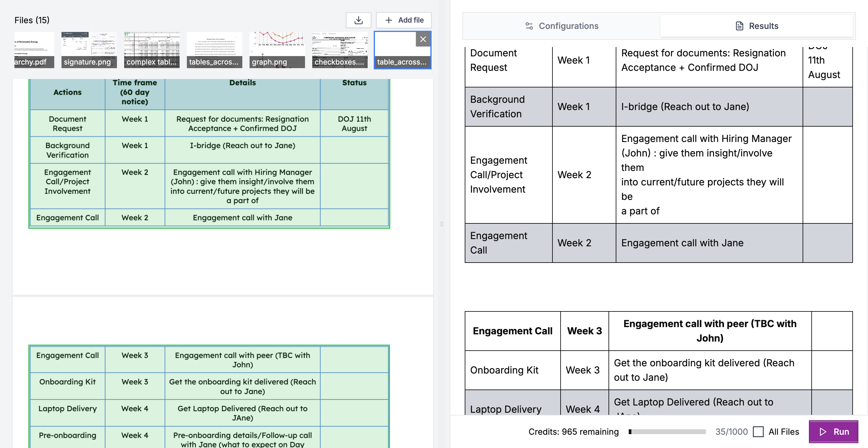Click the play icon inside the Run button

pyautogui.click(x=823, y=432)
